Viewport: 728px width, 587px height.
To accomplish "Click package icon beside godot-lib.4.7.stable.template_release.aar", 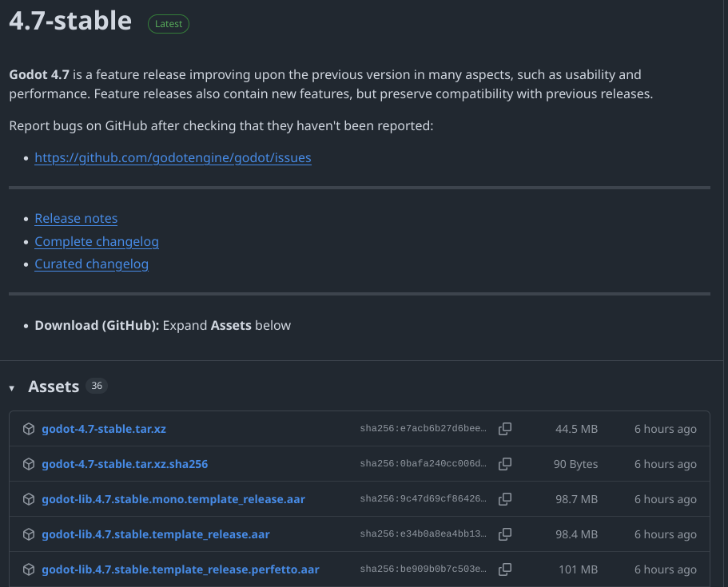I will click(29, 534).
